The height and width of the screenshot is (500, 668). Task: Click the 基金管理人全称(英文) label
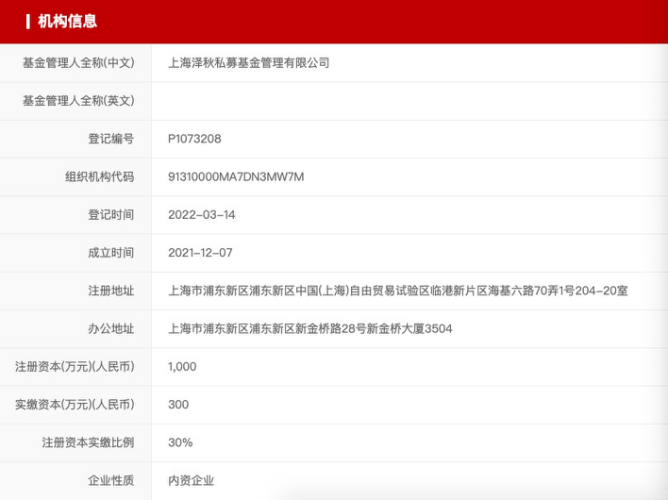coord(78,101)
